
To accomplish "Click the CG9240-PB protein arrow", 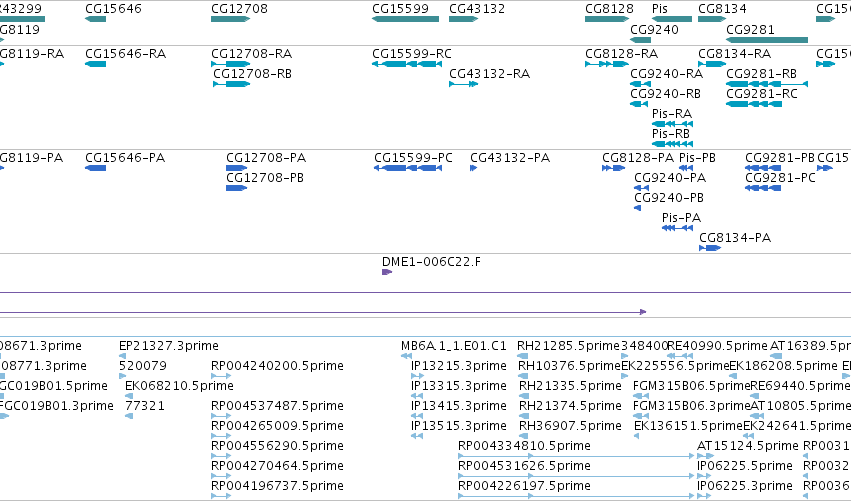I will (638, 208).
